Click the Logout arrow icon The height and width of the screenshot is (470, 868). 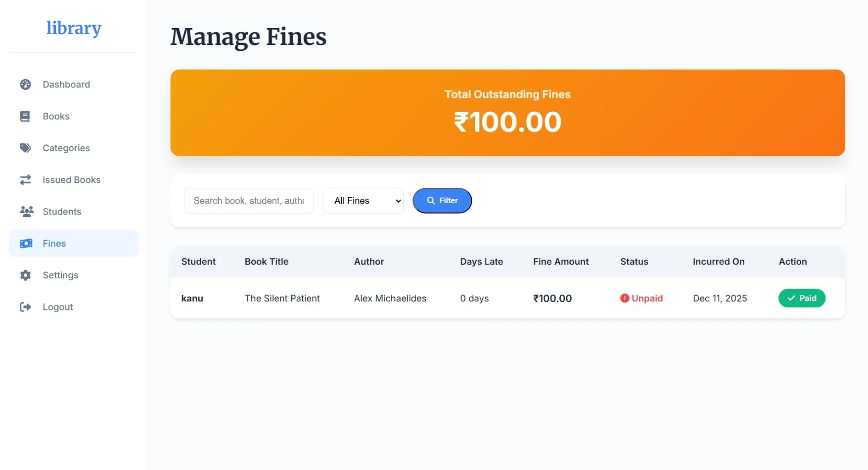[x=25, y=307]
